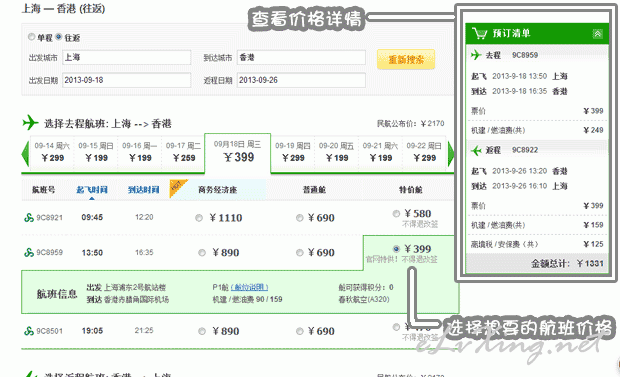This screenshot has width=620, height=377.
Task: Select the 09-20 周五 ¥199 date tab
Action: click(336, 153)
